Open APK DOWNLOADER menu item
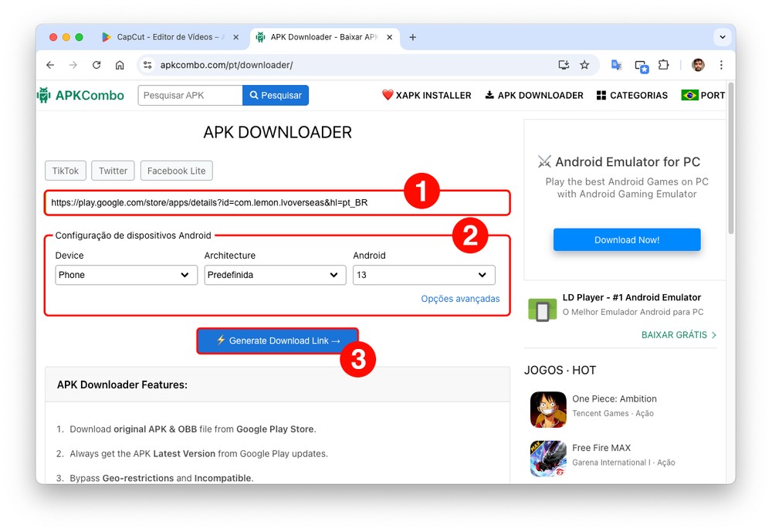This screenshot has width=772, height=532. (x=534, y=95)
